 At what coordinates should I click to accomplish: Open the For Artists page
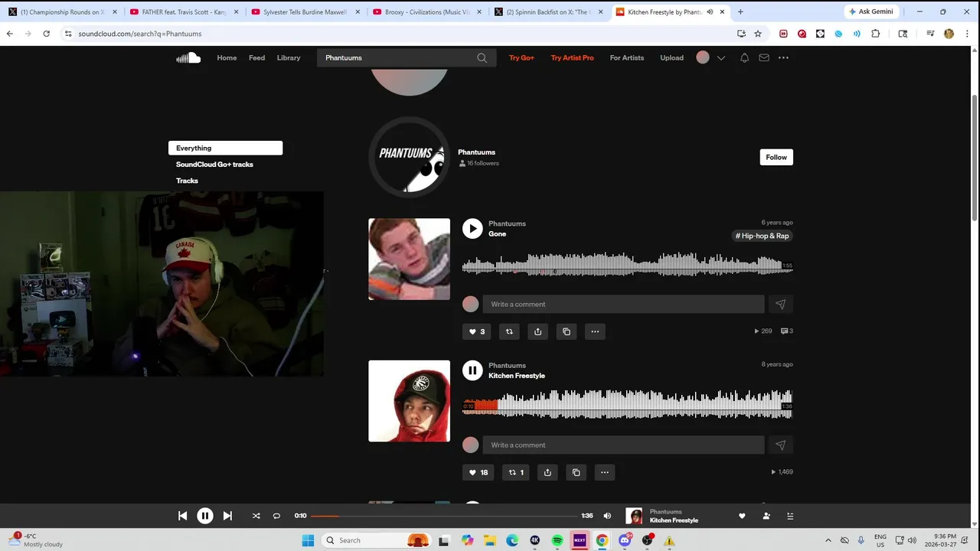(x=627, y=57)
